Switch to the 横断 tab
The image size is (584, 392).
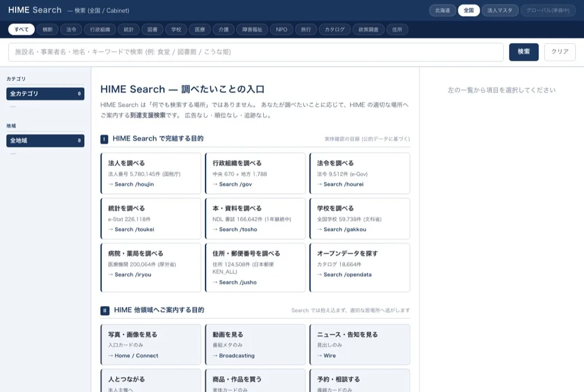(48, 29)
